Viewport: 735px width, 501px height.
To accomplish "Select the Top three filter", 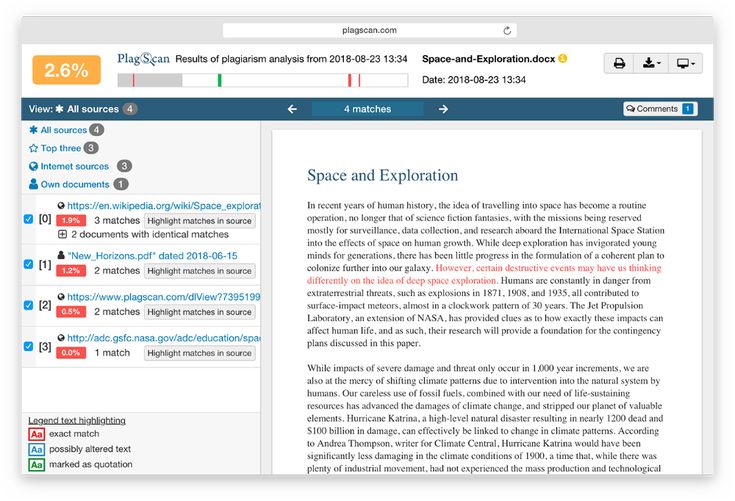I will [x=61, y=148].
